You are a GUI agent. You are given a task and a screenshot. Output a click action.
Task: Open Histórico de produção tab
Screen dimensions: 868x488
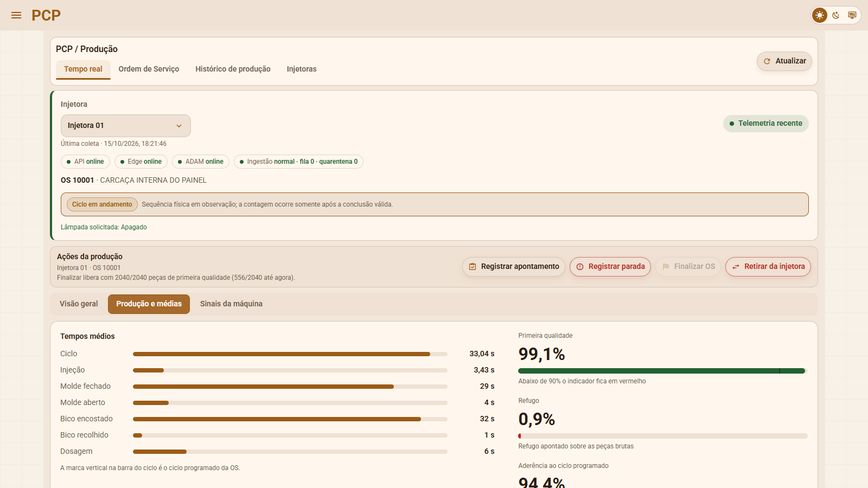click(233, 69)
